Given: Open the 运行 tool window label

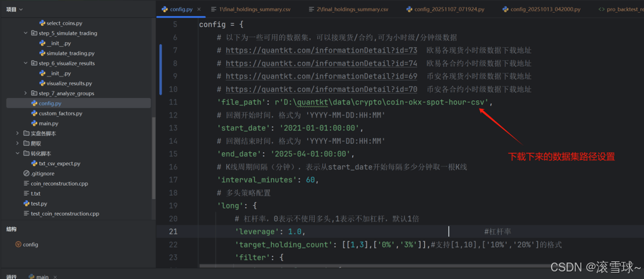Looking at the screenshot, I should [11, 276].
